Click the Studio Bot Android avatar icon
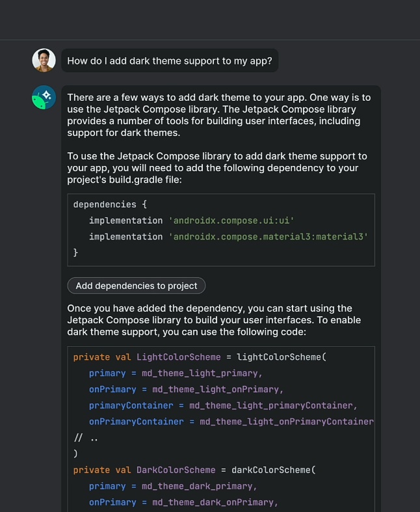 tap(44, 97)
